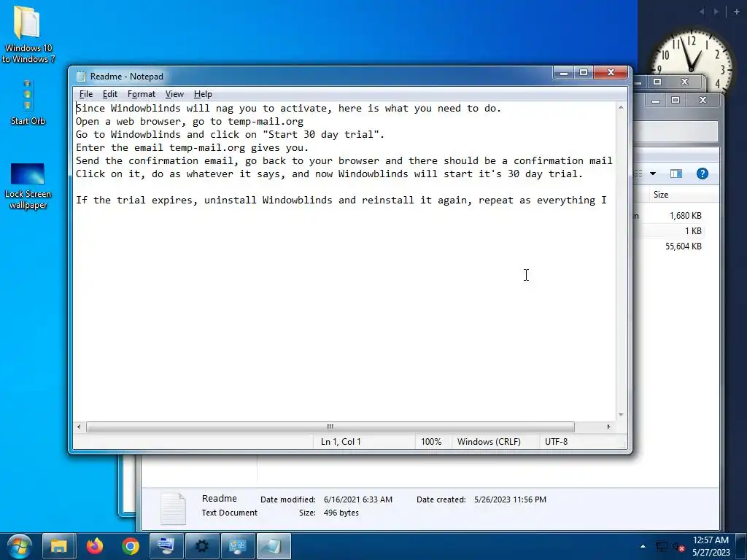Click the 'Ln 1, Col 1' status bar entry
Image resolution: width=747 pixels, height=560 pixels.
(341, 441)
